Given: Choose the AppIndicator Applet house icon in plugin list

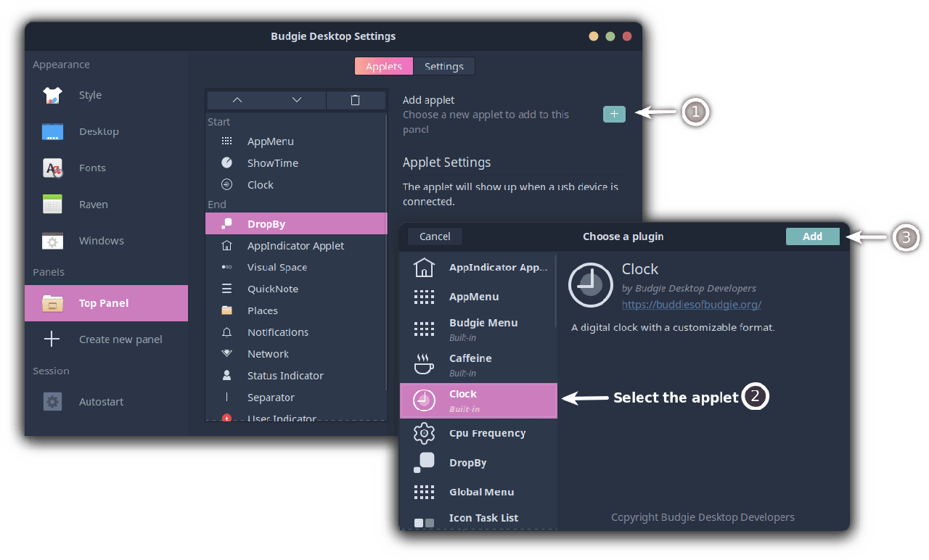Looking at the screenshot, I should (x=423, y=268).
